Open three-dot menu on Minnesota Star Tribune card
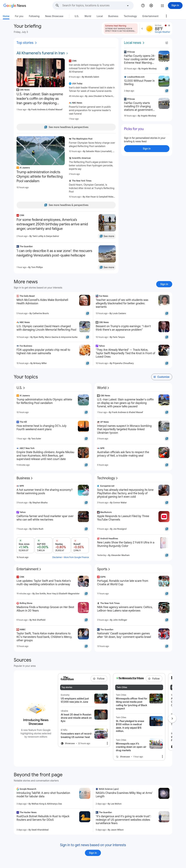Viewport: 186px width, 868px height. pos(162,757)
